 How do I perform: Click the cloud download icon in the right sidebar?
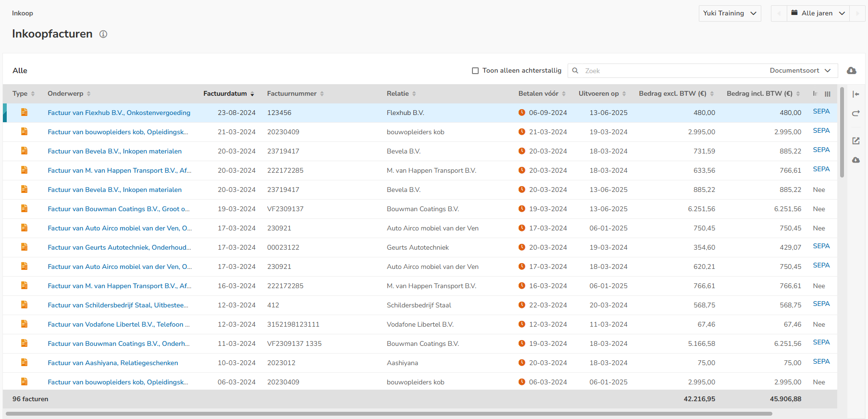856,160
